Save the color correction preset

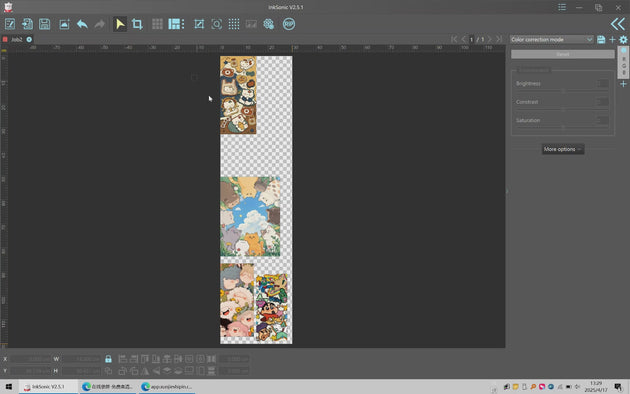601,39
